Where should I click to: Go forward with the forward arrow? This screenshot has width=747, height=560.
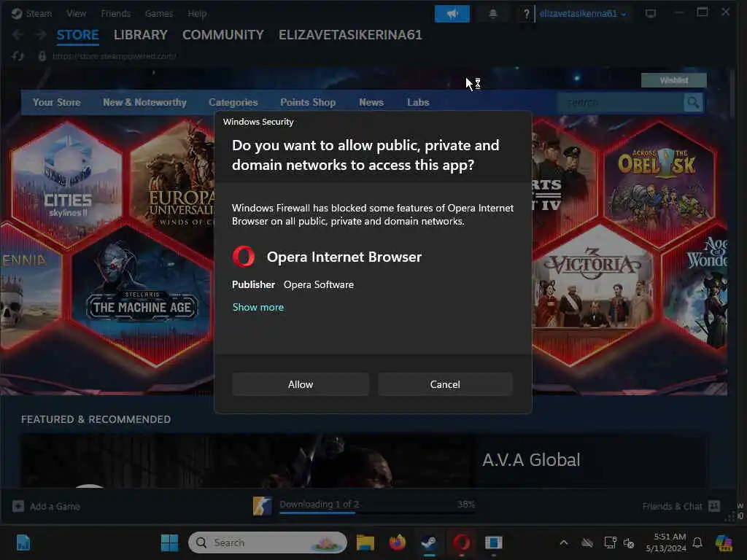(x=41, y=35)
